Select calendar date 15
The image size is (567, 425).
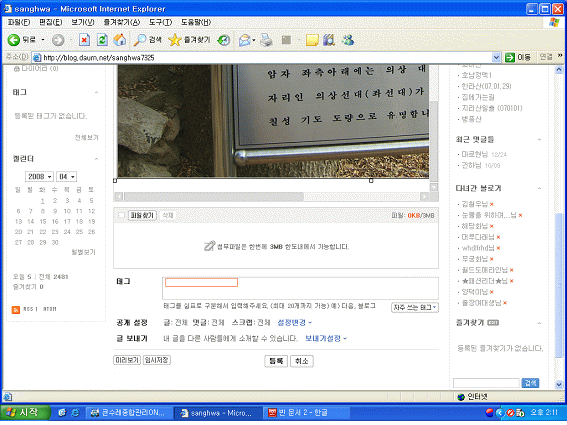[x=43, y=222]
